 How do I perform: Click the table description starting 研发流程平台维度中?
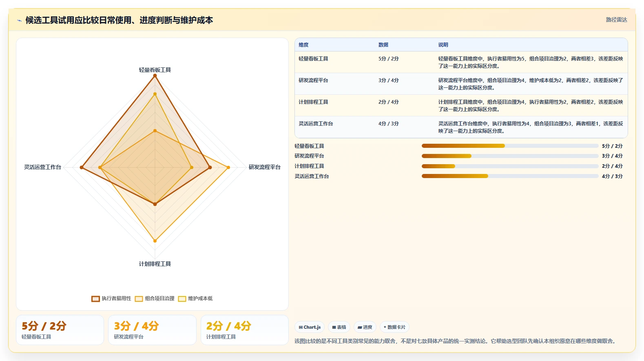531,84
